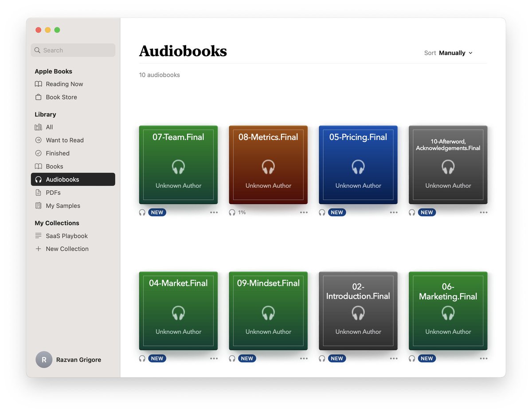Click NEW badge under 04-Market.Final
The width and height of the screenshot is (532, 412).
157,358
